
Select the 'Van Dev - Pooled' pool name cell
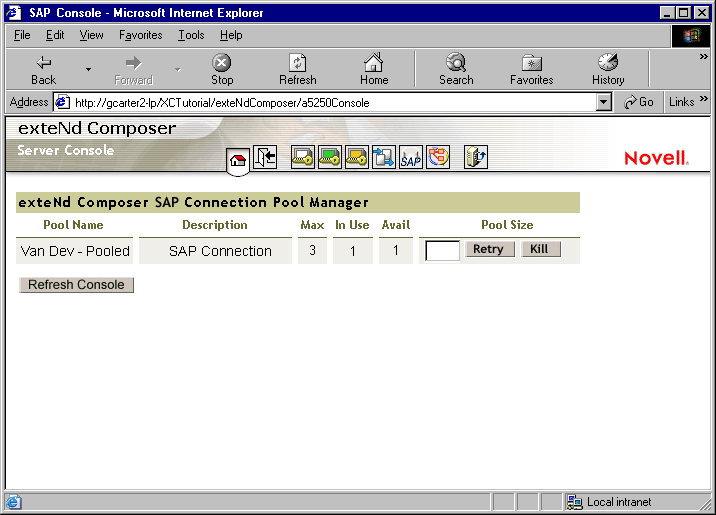75,251
